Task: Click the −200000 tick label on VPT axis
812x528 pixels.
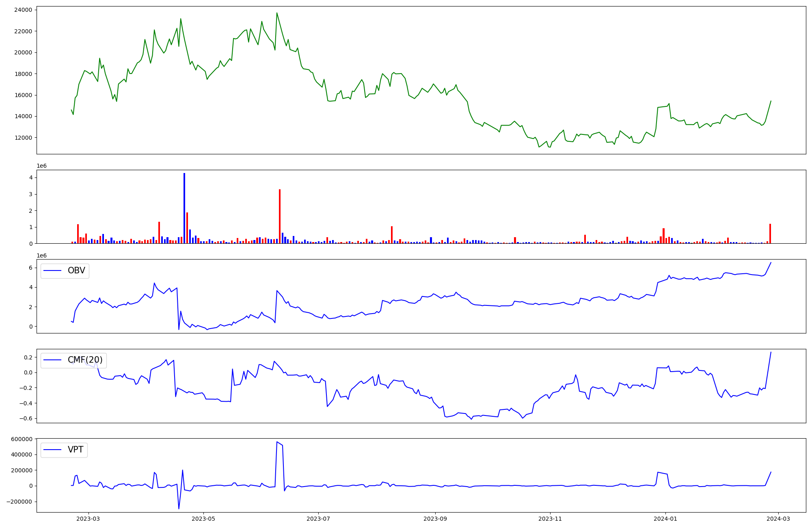Action: (x=19, y=502)
